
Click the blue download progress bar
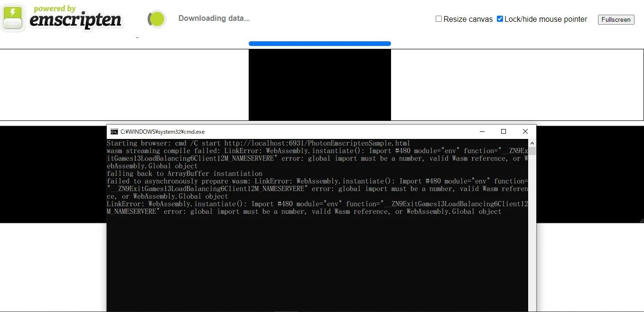(x=320, y=44)
